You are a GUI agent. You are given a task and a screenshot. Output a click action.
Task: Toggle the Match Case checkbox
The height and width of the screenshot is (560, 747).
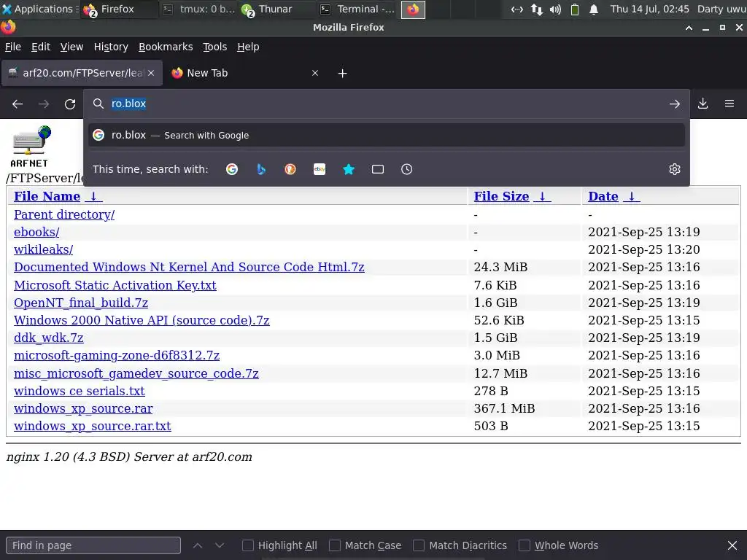click(335, 545)
